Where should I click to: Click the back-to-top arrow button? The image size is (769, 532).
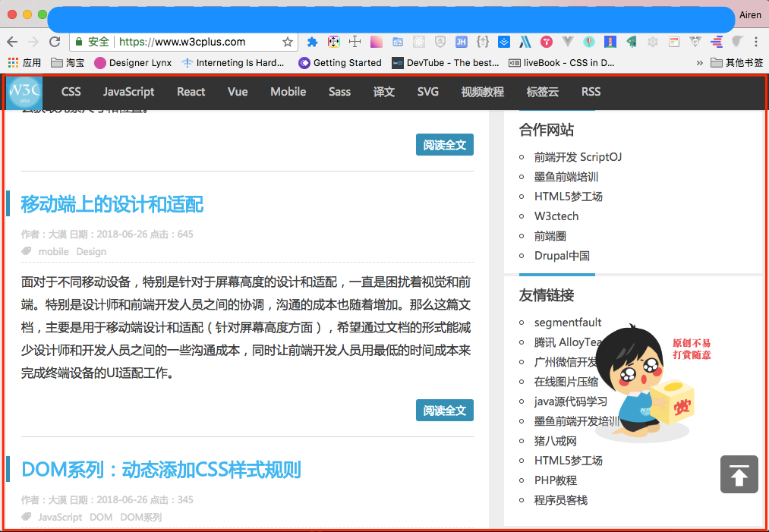(739, 474)
